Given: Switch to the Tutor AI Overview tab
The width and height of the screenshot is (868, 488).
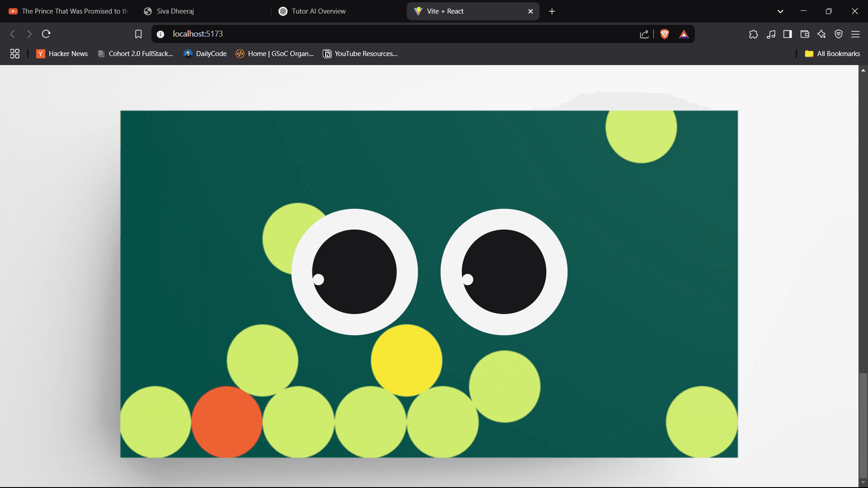Looking at the screenshot, I should [318, 11].
